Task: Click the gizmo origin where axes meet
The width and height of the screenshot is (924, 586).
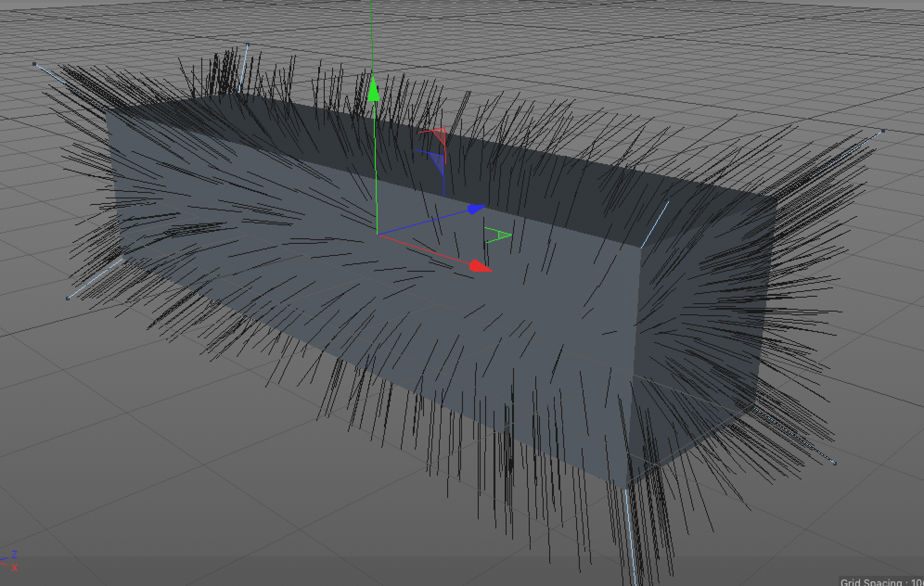Action: click(378, 235)
